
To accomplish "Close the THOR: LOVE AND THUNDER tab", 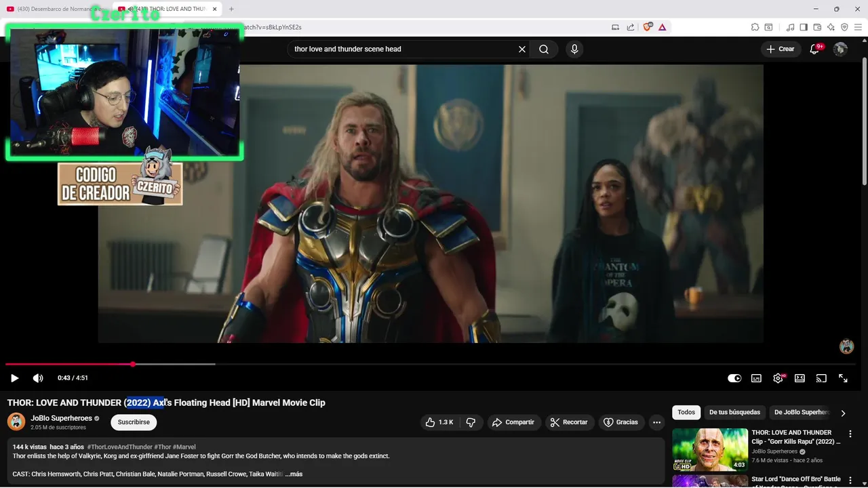I will click(x=215, y=9).
